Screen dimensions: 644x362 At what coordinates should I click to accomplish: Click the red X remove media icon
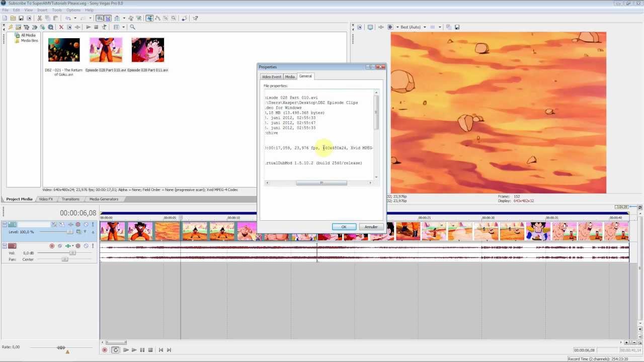(61, 27)
